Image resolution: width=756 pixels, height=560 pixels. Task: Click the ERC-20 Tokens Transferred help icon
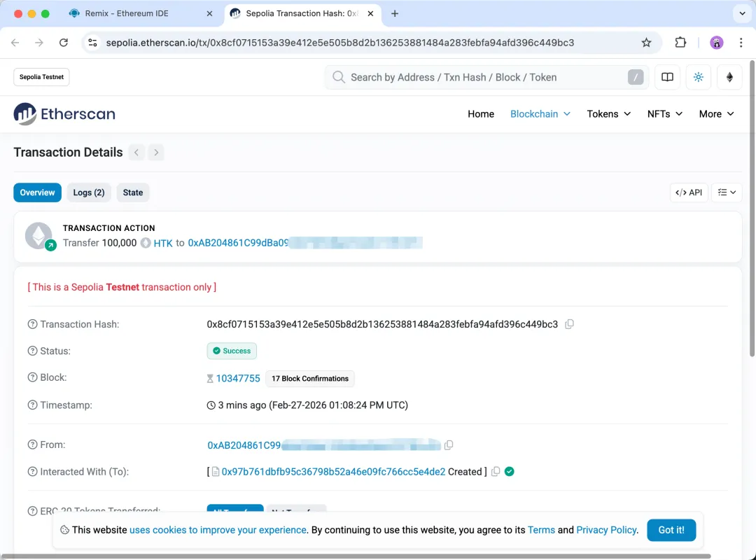[32, 511]
